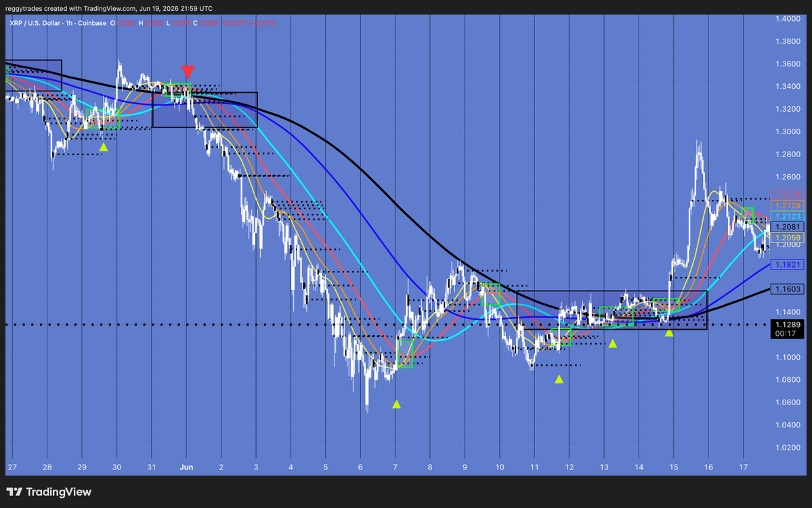Click date 27 on the time axis
The image size is (812, 508).
(x=12, y=467)
